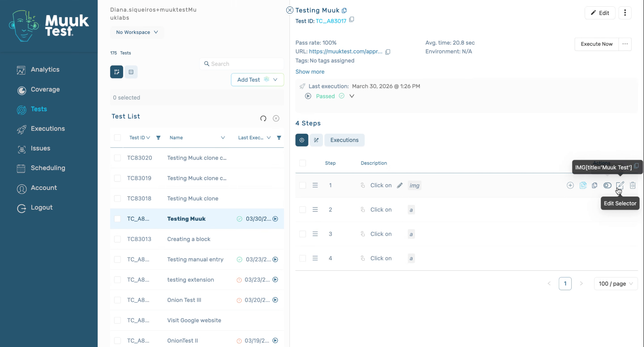Viewport: 644px width, 347px height.
Task: Go to page 1 of steps
Action: pyautogui.click(x=565, y=284)
